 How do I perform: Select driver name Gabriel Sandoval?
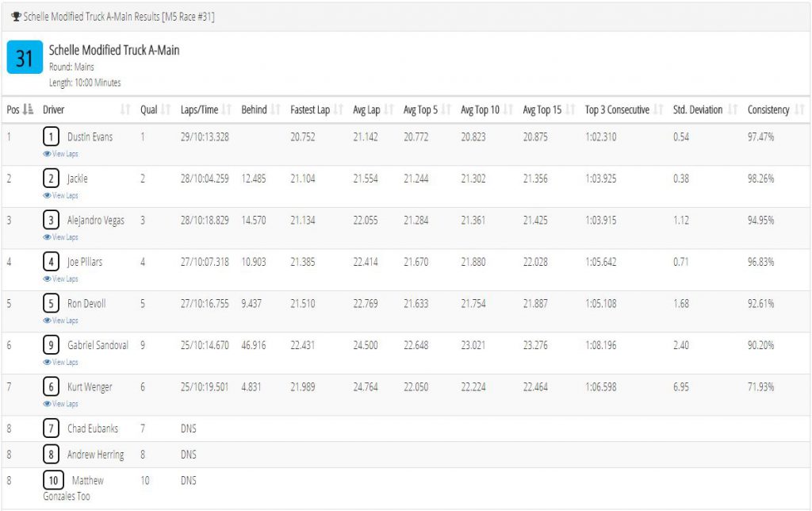(98, 345)
